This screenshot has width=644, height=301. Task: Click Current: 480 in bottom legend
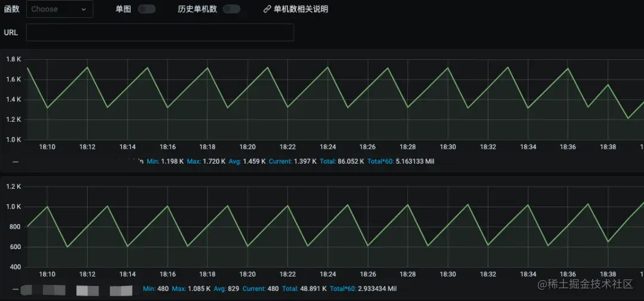tap(261, 289)
